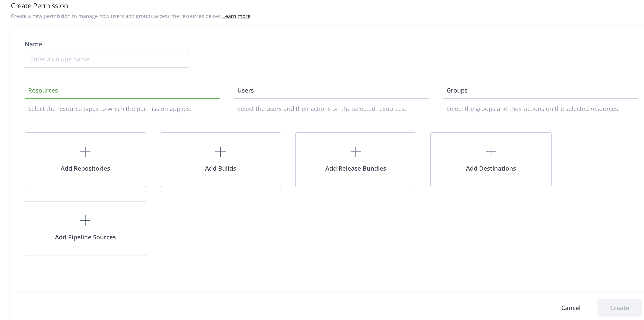The image size is (644, 320).
Task: Open the Learn more link
Action: click(x=236, y=16)
